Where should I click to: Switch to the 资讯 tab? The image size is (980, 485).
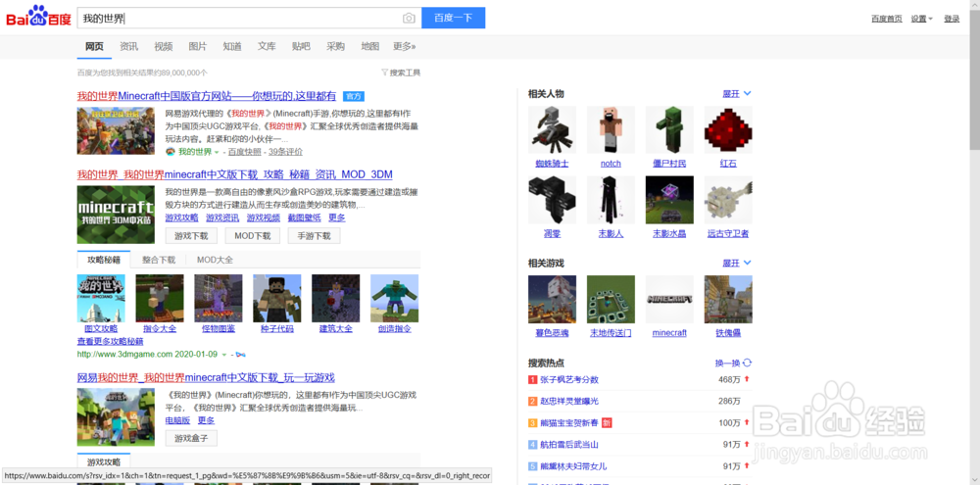[x=128, y=46]
